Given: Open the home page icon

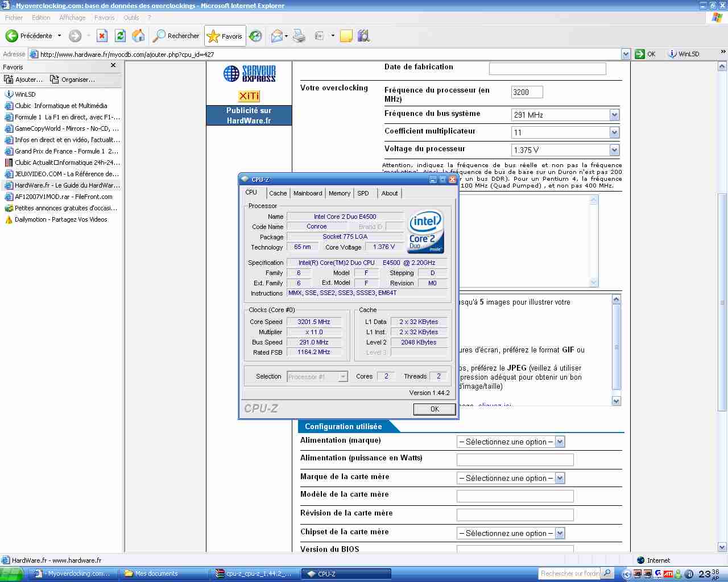Looking at the screenshot, I should coord(138,36).
